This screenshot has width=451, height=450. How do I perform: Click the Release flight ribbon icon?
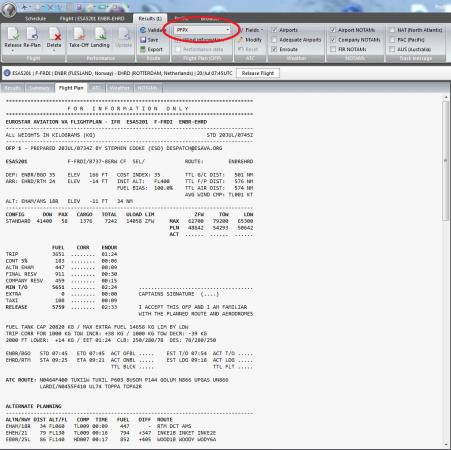[x=13, y=37]
